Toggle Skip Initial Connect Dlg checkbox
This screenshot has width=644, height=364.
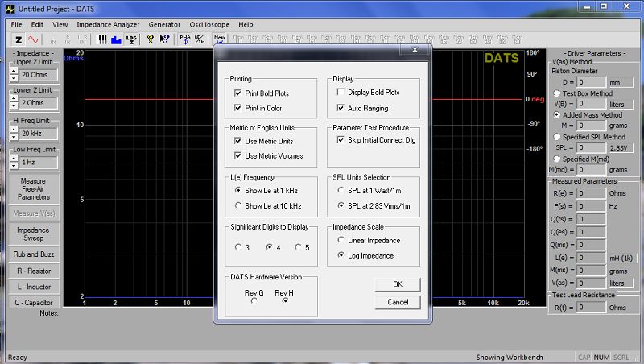click(341, 139)
